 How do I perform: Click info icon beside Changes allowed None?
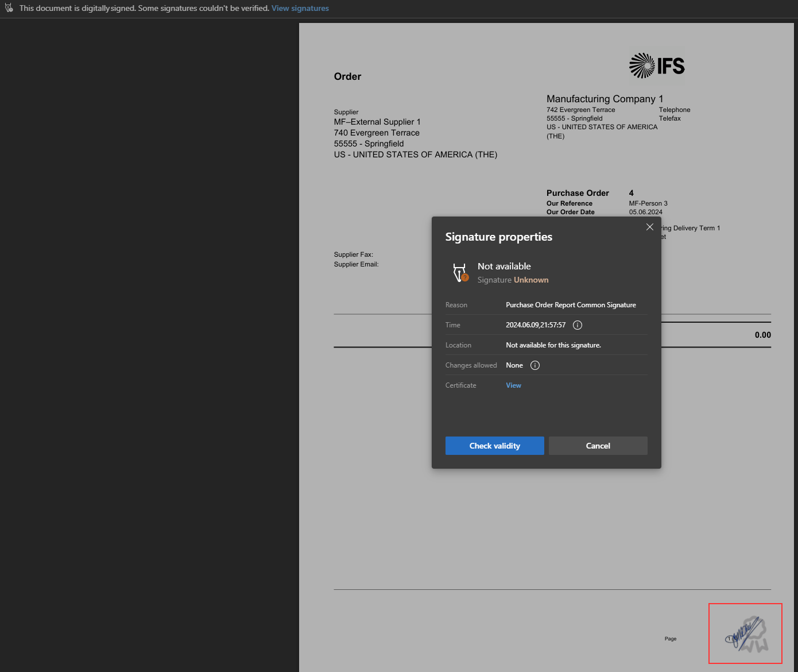(535, 365)
